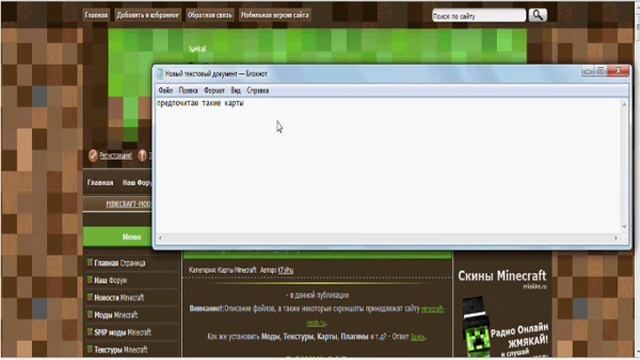Click the Регистрация checkmark icon
Viewport: 640px width, 360px height.
point(93,155)
